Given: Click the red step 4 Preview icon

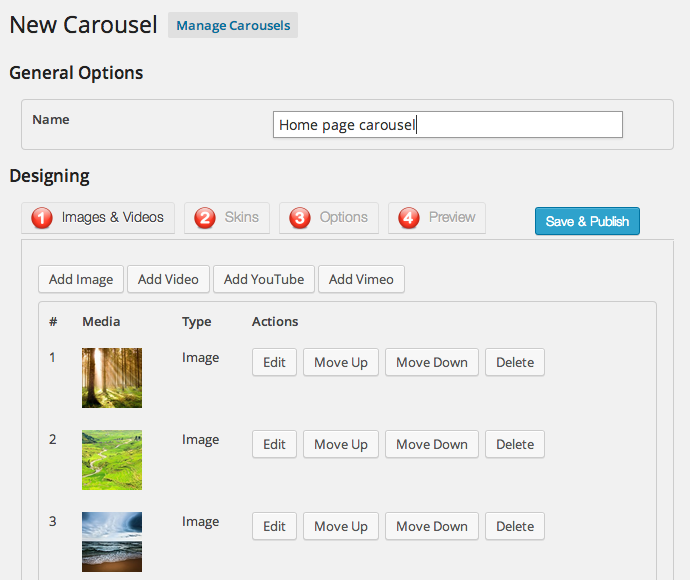Looking at the screenshot, I should click(408, 218).
